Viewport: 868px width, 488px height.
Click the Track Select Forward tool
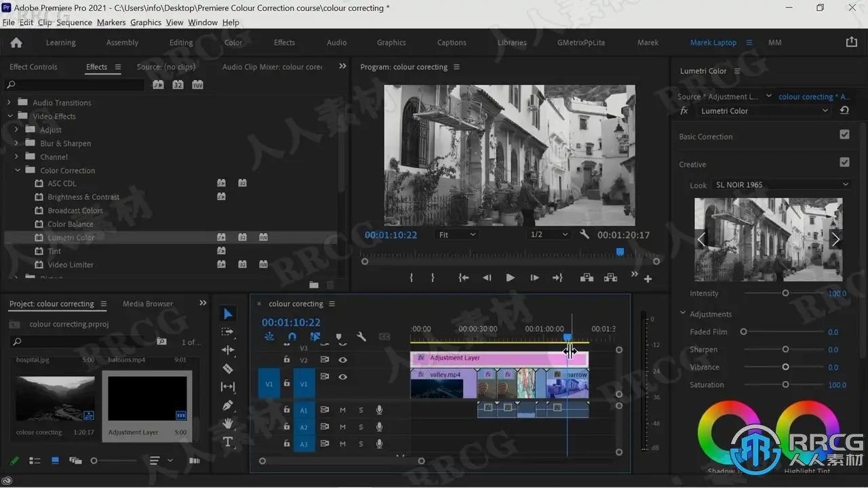coord(228,332)
